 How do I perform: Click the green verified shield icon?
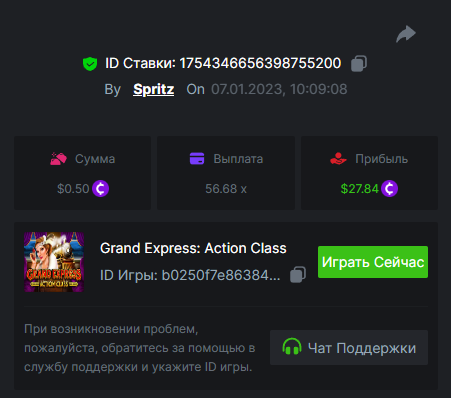pyautogui.click(x=90, y=64)
